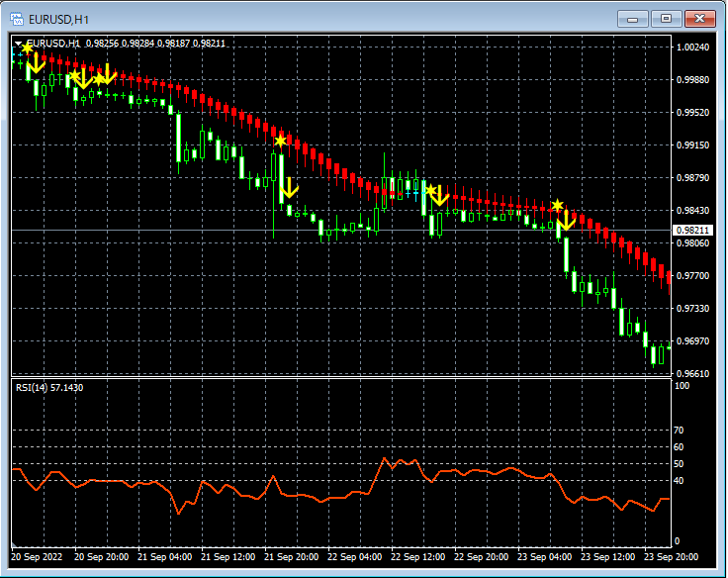The width and height of the screenshot is (728, 578).
Task: Select the yellow down arrow near 21 Sep 20:00
Action: tap(289, 188)
